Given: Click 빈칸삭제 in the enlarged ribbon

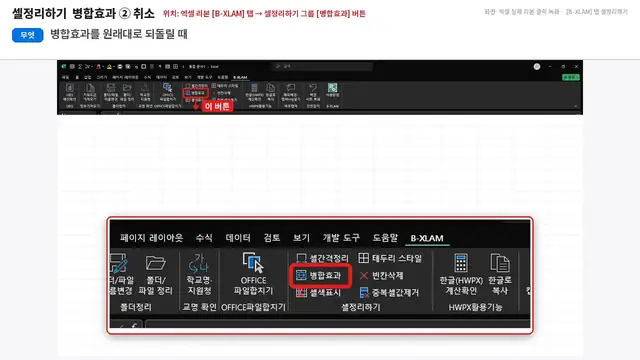Looking at the screenshot, I should [x=381, y=276].
